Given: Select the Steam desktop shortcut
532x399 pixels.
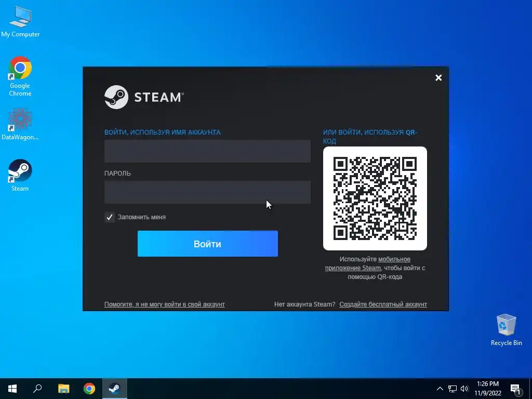Looking at the screenshot, I should pyautogui.click(x=20, y=176).
